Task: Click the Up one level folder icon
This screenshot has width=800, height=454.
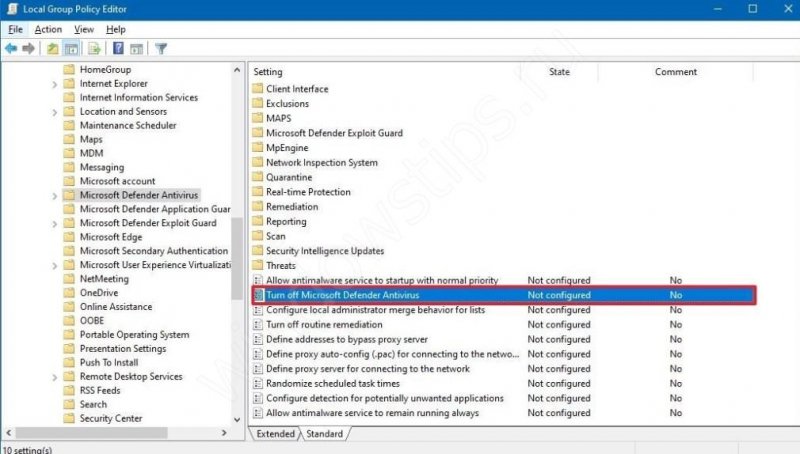Action: (x=53, y=48)
